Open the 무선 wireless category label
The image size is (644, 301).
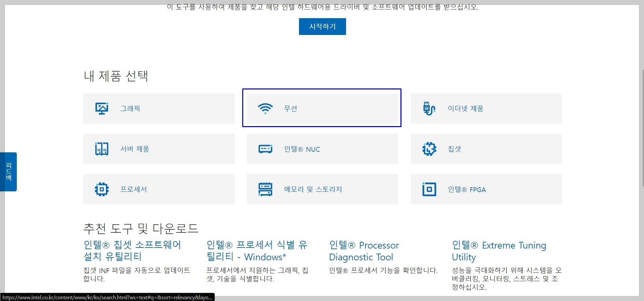pyautogui.click(x=291, y=109)
